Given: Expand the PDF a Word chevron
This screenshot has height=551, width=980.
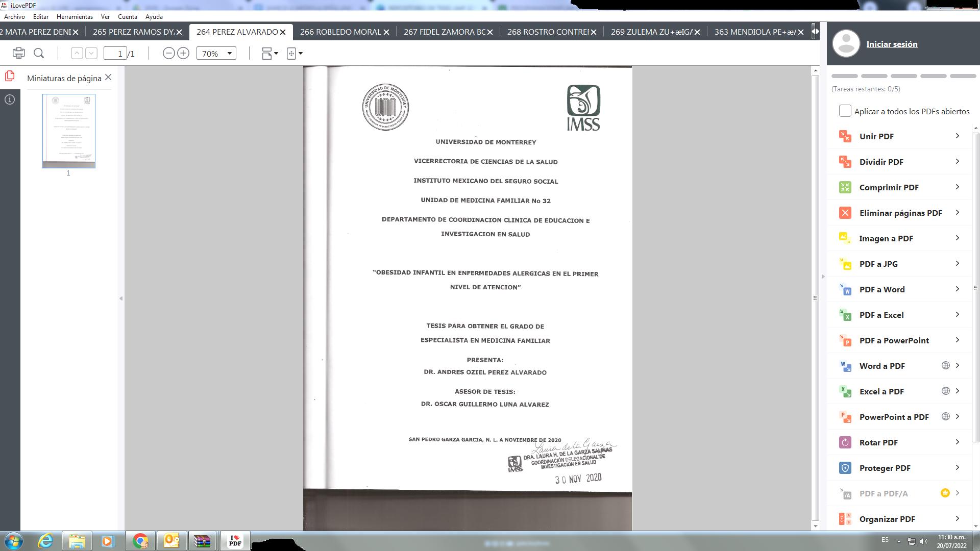Looking at the screenshot, I should [958, 289].
